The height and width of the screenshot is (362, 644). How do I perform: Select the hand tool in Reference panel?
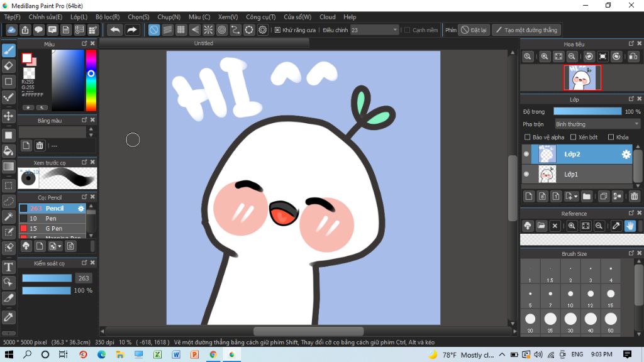(630, 226)
